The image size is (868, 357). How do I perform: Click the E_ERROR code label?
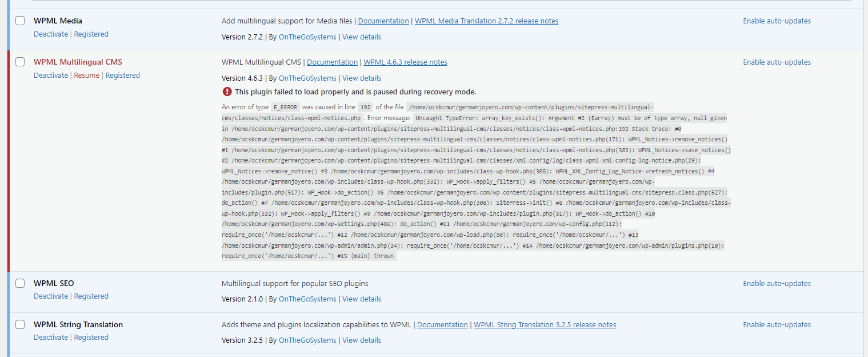285,107
